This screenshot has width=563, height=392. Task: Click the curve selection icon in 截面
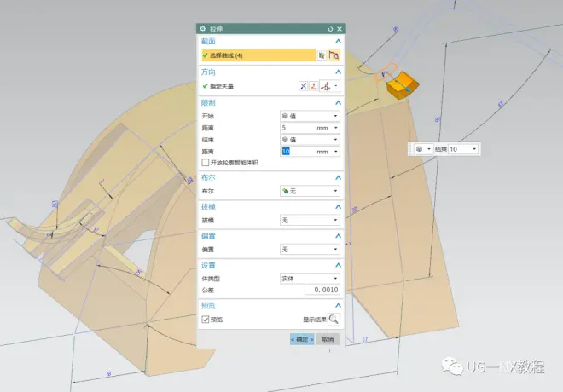tap(334, 55)
